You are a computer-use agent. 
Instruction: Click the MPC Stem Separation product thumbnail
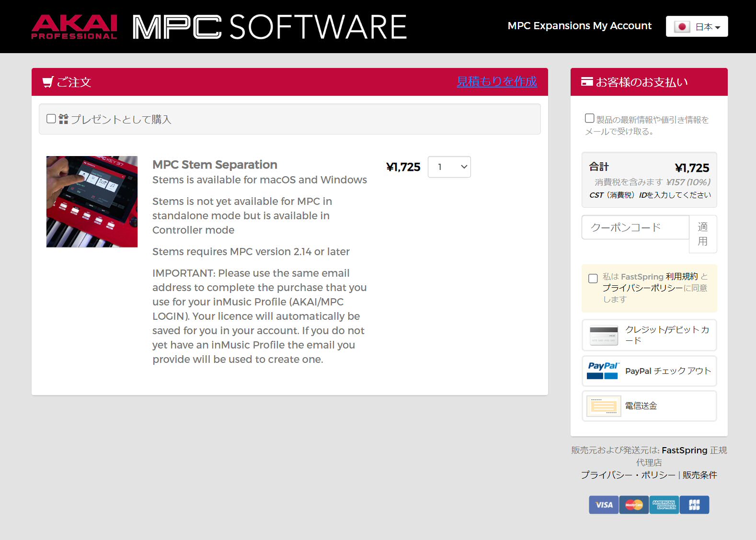(x=92, y=202)
